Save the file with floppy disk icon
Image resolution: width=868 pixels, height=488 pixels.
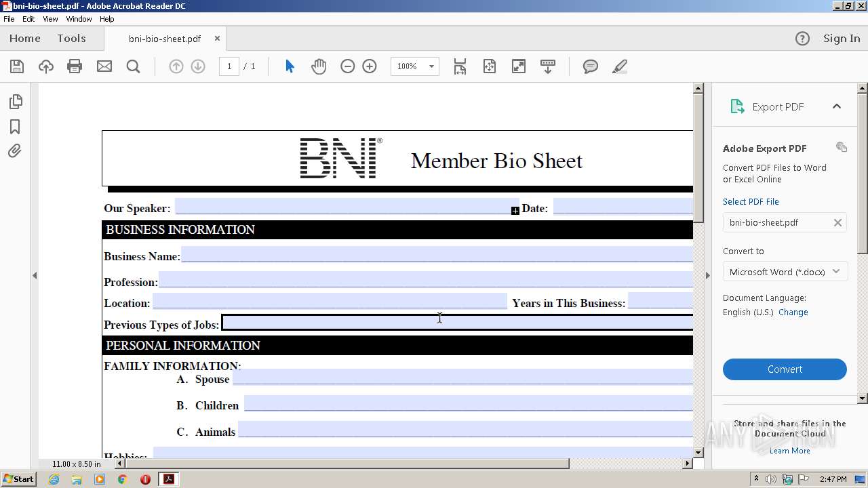[x=17, y=66]
